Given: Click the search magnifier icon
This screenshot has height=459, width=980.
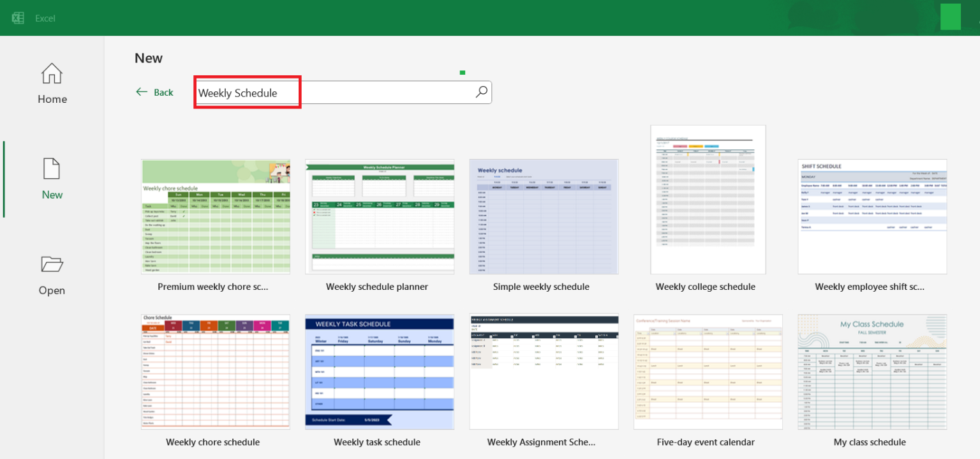Looking at the screenshot, I should point(482,92).
